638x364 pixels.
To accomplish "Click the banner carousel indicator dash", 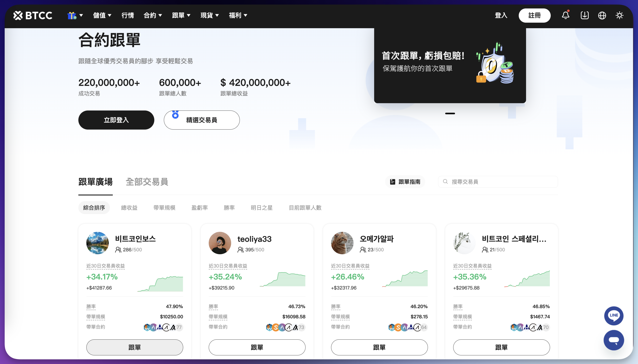I will pyautogui.click(x=450, y=114).
